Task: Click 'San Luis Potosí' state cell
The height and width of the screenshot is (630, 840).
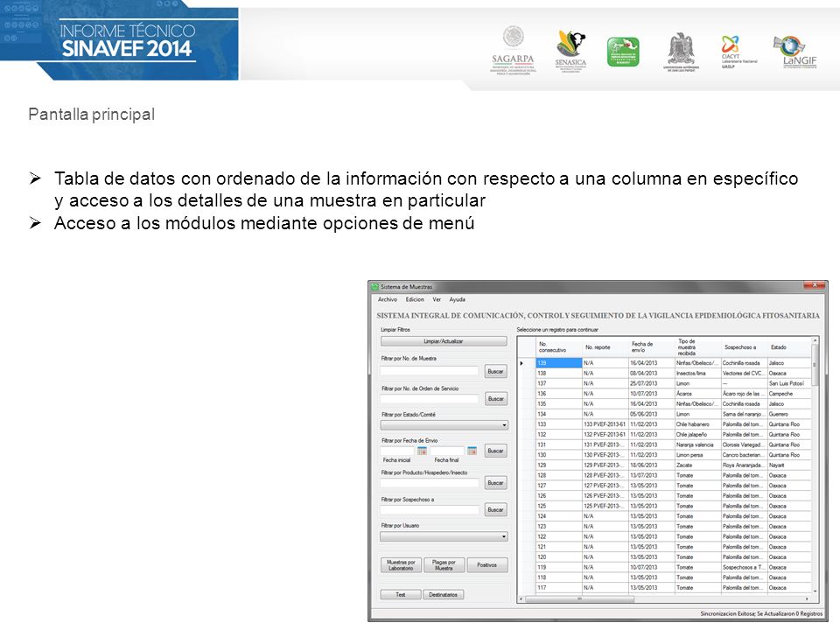Action: coord(789,383)
